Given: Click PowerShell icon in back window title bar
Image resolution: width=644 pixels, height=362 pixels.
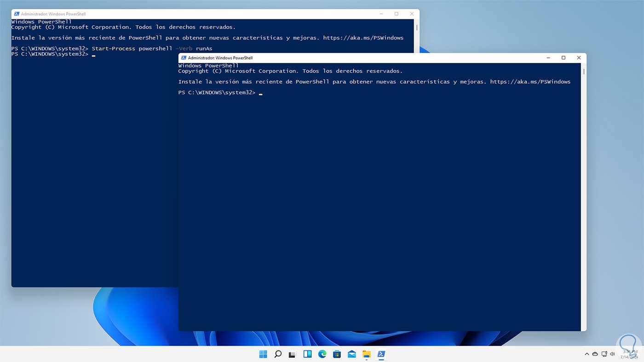Looking at the screenshot, I should (17, 14).
